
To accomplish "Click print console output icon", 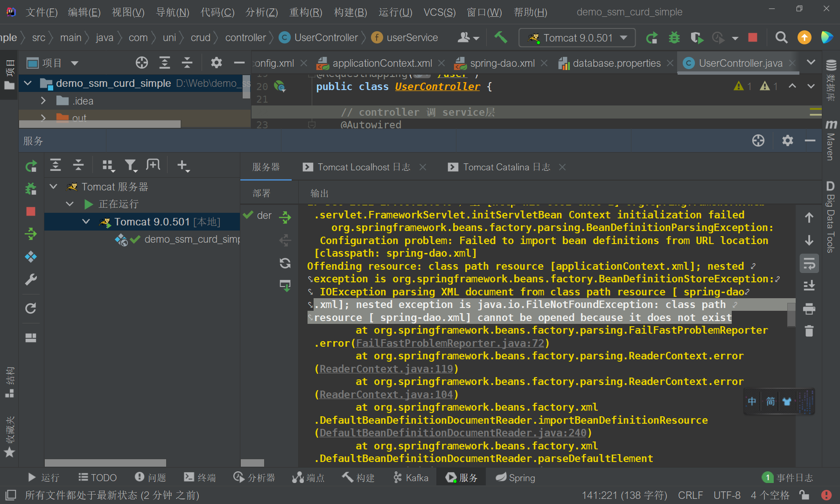I will 809,308.
